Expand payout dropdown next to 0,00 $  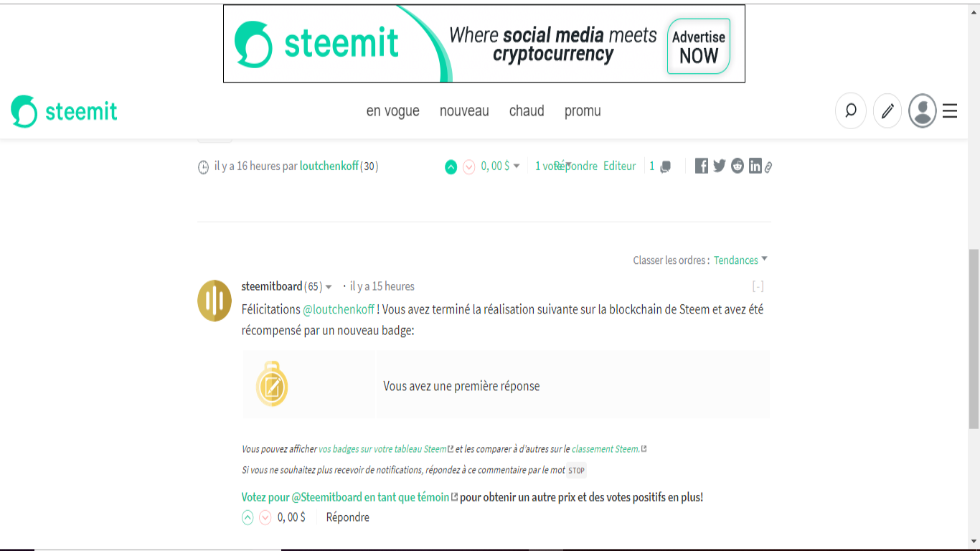pyautogui.click(x=517, y=166)
